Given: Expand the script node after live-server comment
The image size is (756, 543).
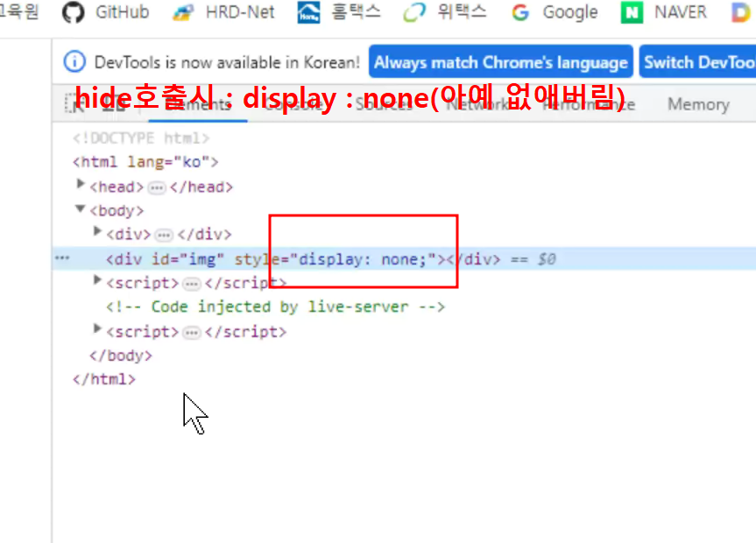Looking at the screenshot, I should tap(97, 329).
